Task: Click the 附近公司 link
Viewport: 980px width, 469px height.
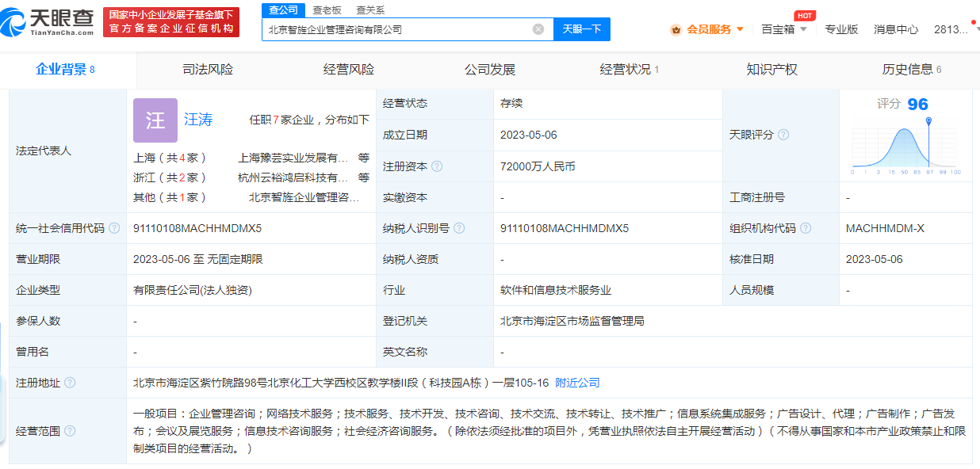Action: 577,383
